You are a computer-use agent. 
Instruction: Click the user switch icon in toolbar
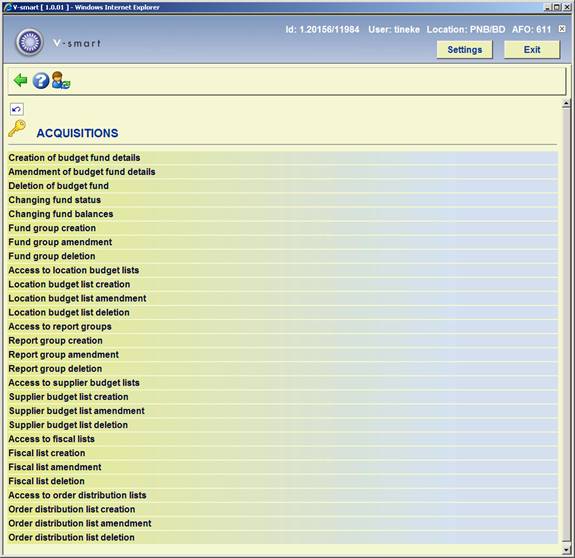coord(61,80)
